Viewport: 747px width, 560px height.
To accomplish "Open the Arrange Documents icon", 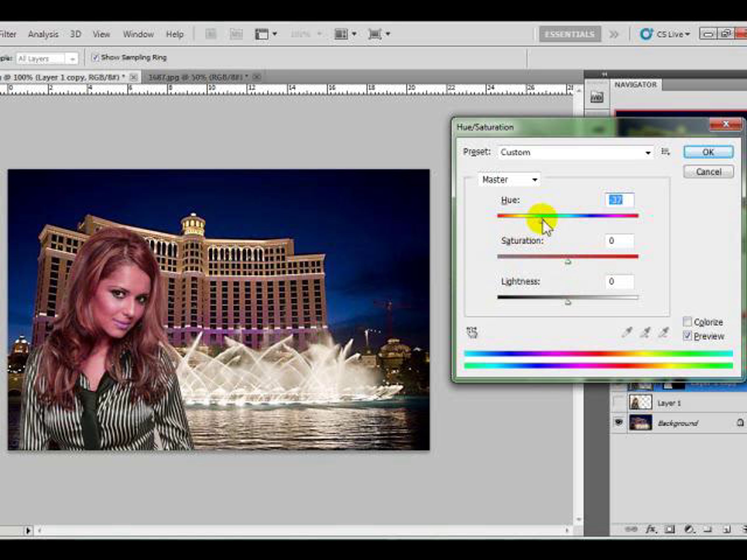I will tap(341, 34).
